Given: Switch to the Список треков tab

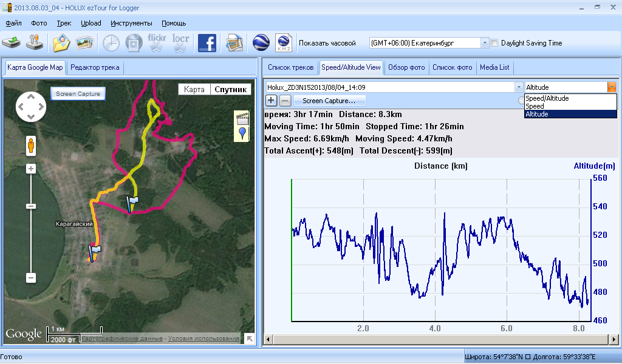Looking at the screenshot, I should click(x=291, y=67).
